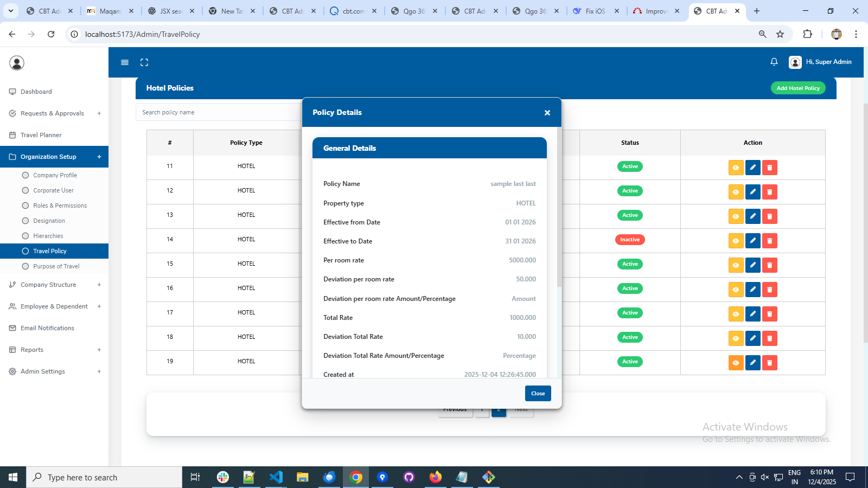
Task: Open the notifications bell
Action: (x=774, y=62)
